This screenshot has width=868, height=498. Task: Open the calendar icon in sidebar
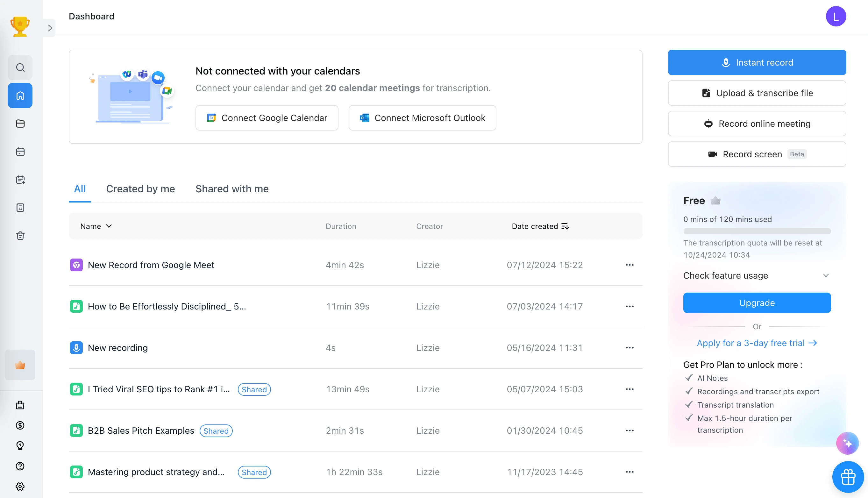(20, 152)
